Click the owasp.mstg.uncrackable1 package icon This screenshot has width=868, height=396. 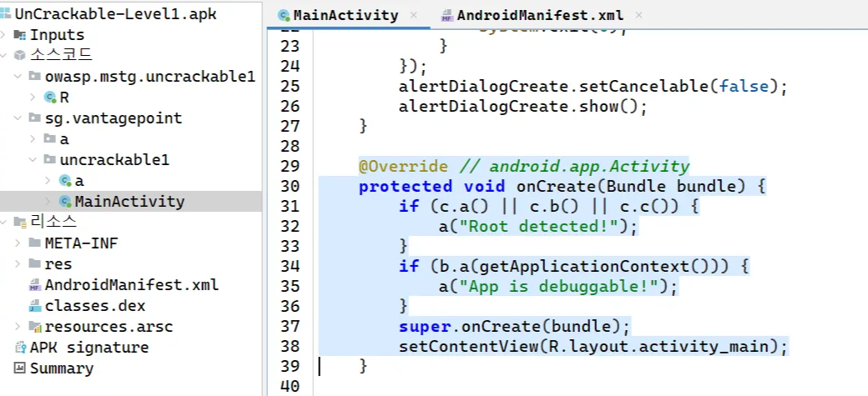[x=35, y=77]
